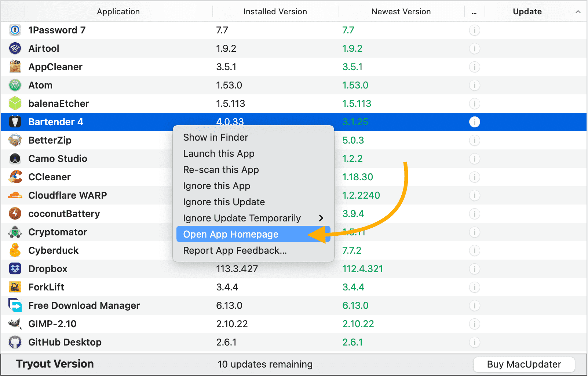The image size is (588, 376).
Task: Click the CCleaner app icon
Action: [15, 177]
